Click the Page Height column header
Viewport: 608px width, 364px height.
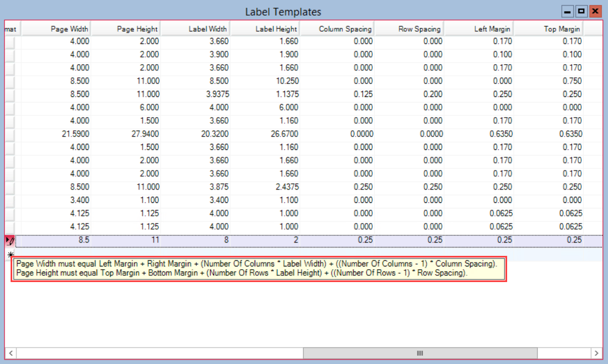pyautogui.click(x=125, y=28)
